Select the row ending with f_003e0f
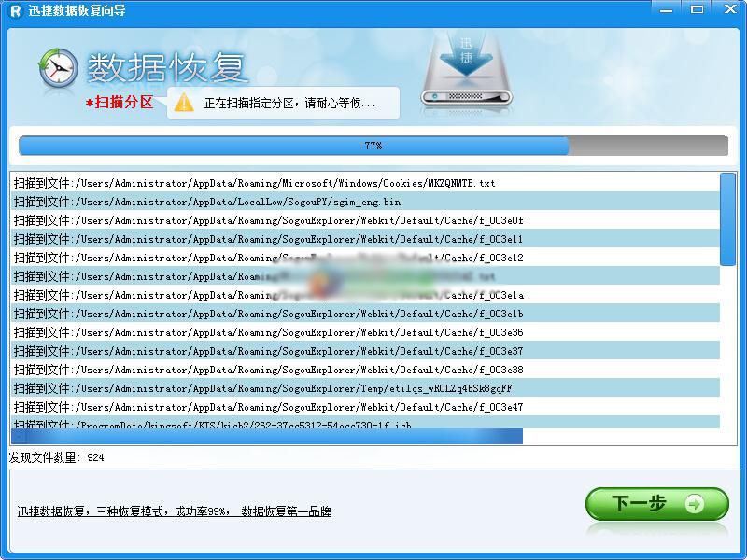Image resolution: width=747 pixels, height=560 pixels. (x=365, y=220)
